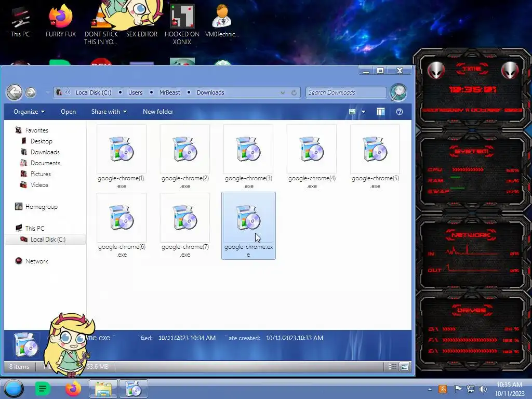Select Local Disk (C:) tree item
This screenshot has height=399, width=532.
[45, 239]
